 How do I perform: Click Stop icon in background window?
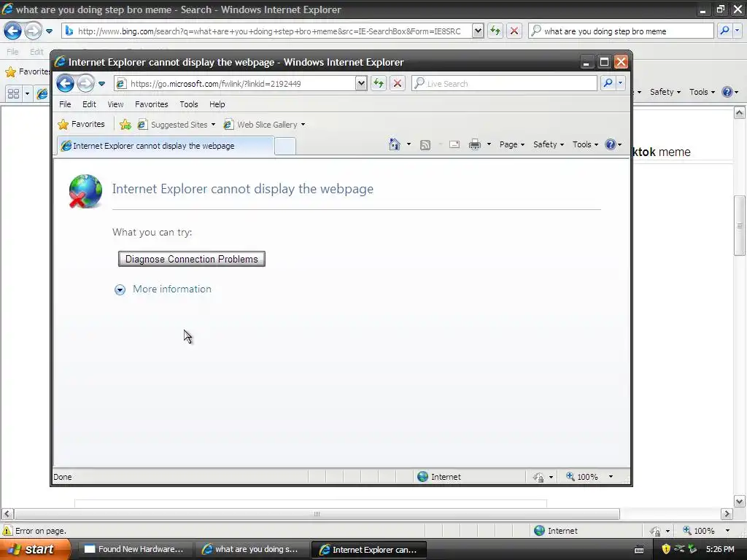pos(514,31)
